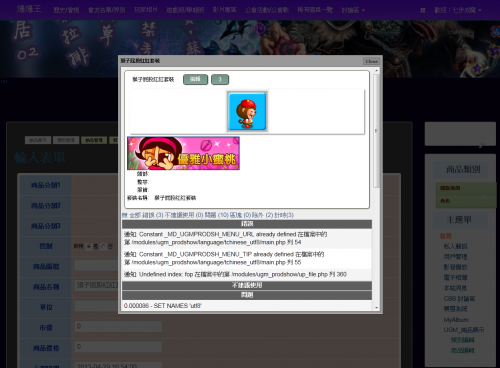Select the 否 radio button in the form
500x368 pixels.
click(103, 246)
